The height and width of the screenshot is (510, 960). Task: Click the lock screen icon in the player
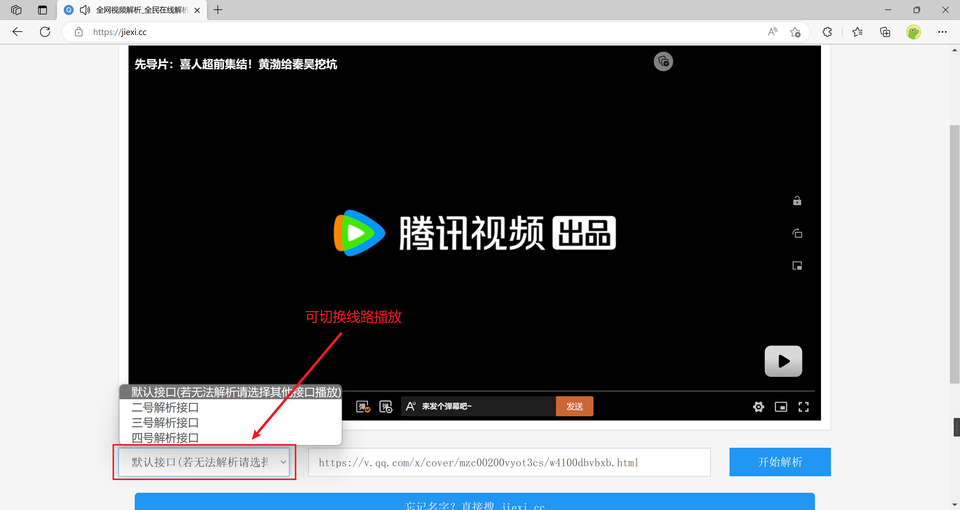[x=797, y=201]
